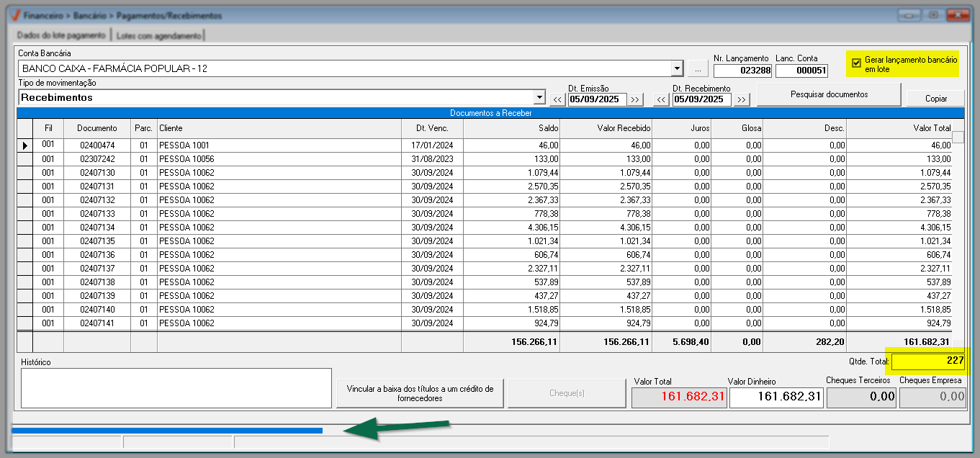980x458 pixels.
Task: Switch to Lotes com agendamento tab
Action: coord(158,35)
